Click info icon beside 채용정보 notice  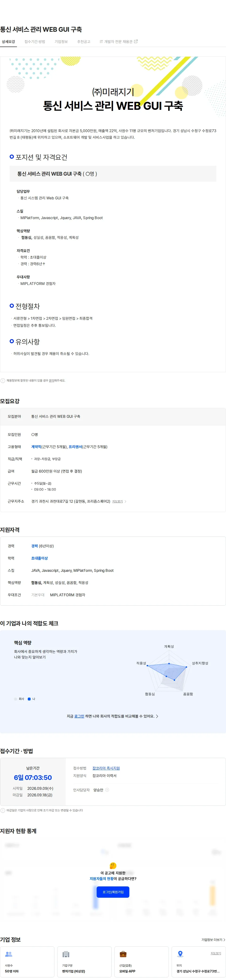click(x=3, y=380)
